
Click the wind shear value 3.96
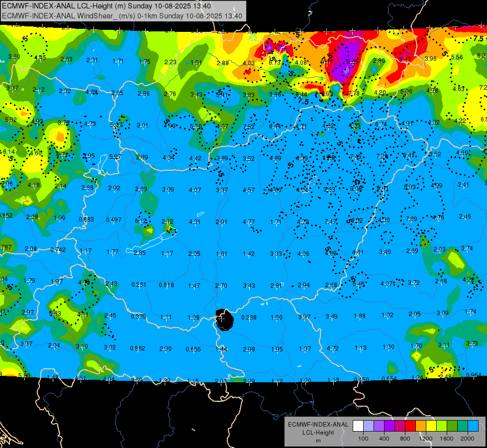(x=431, y=58)
